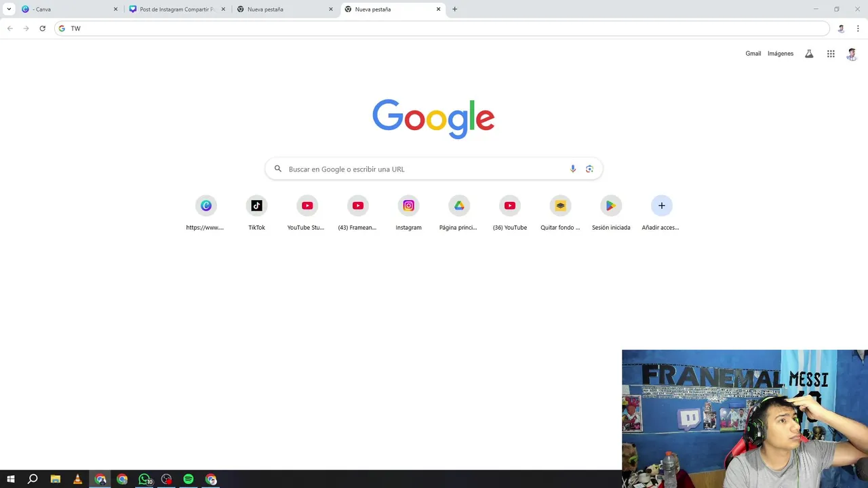Switch to Post de Instagram tab
The image size is (868, 488).
[176, 9]
